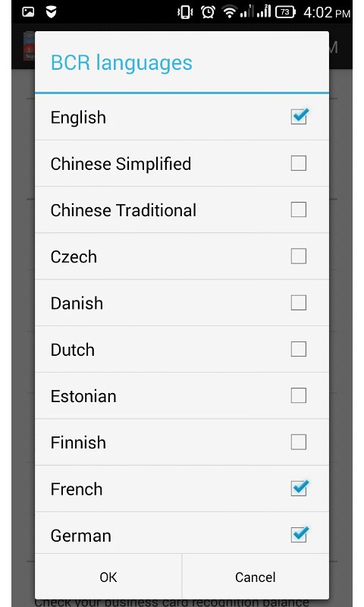
Task: Uncheck the English language checkbox
Action: tap(300, 117)
